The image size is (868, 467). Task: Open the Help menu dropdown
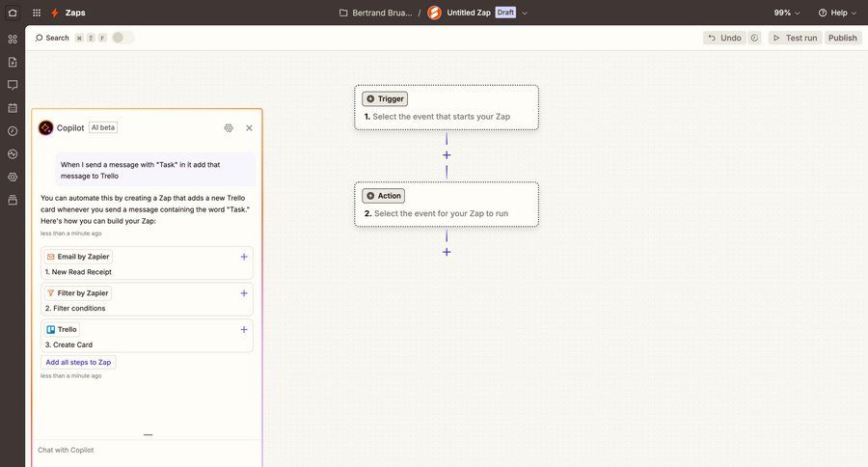[837, 13]
